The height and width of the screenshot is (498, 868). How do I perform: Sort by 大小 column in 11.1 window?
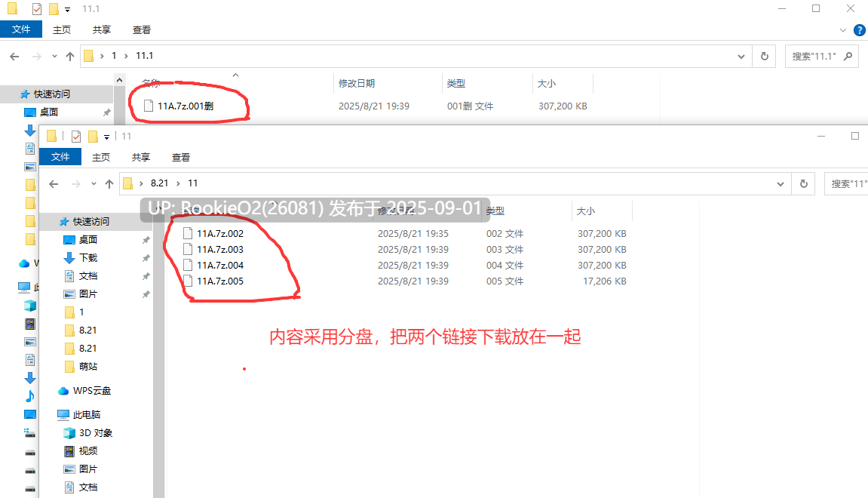click(x=547, y=83)
